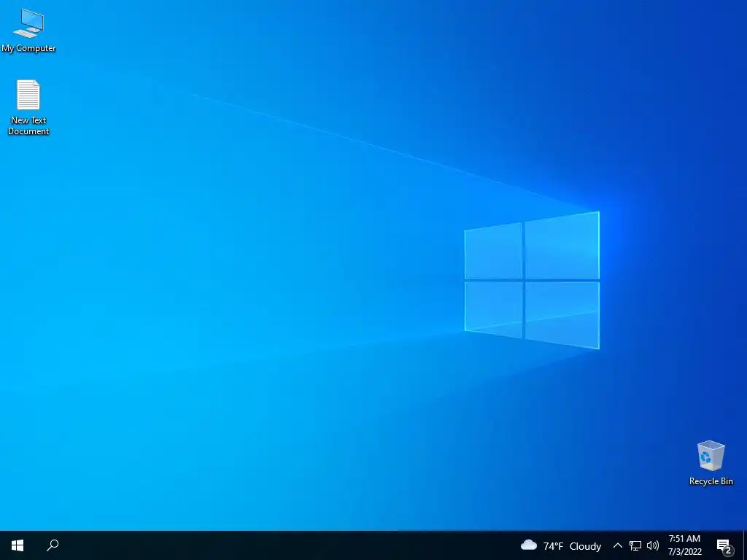
Task: Open the network status tray icon
Action: coord(635,545)
